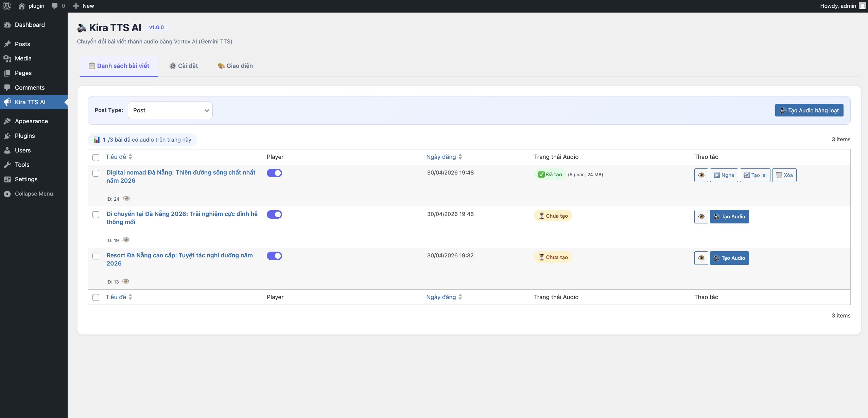Switch to the Cài đặt tab

184,66
